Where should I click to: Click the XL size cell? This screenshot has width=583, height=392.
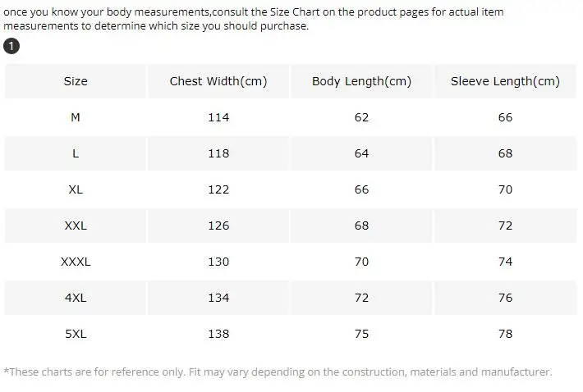tap(76, 189)
